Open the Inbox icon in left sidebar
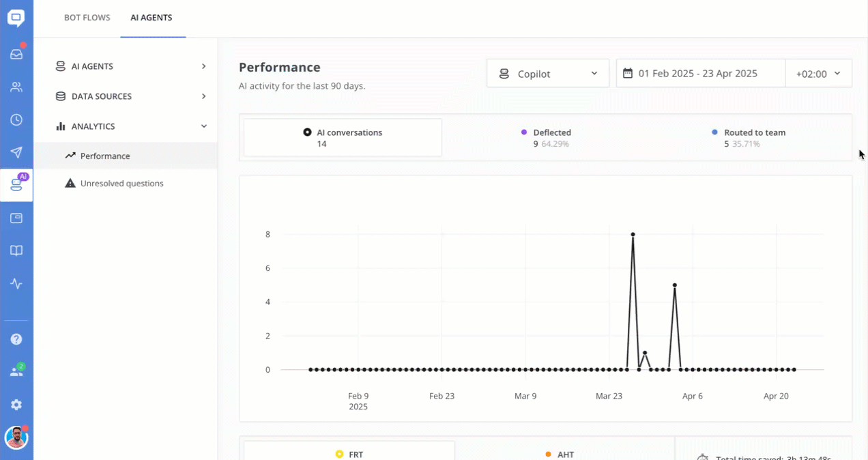This screenshot has height=460, width=868. tap(16, 54)
